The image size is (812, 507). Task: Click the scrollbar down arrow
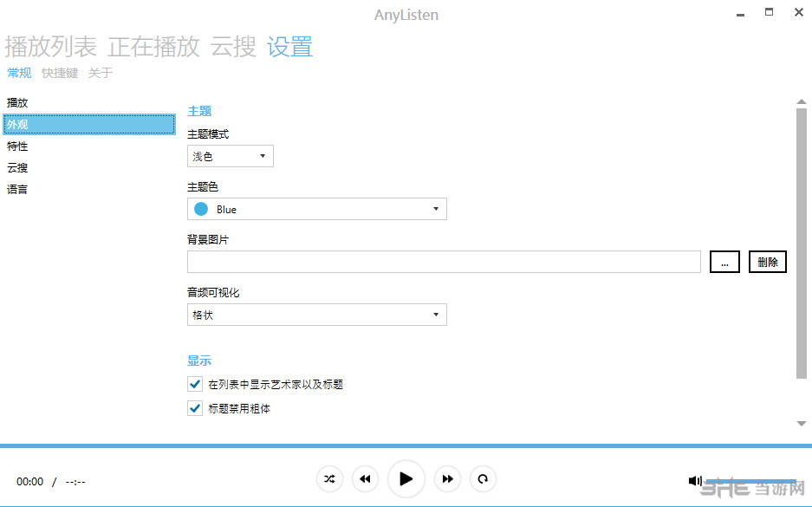[x=802, y=424]
